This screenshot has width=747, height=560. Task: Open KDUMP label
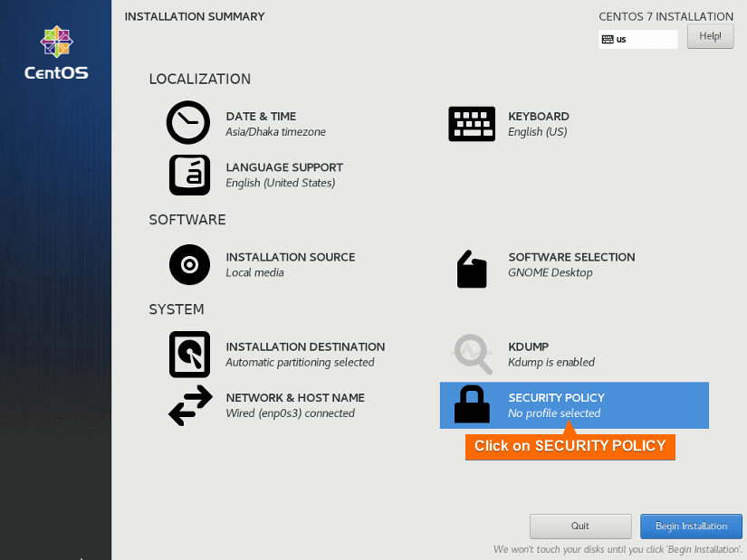528,346
